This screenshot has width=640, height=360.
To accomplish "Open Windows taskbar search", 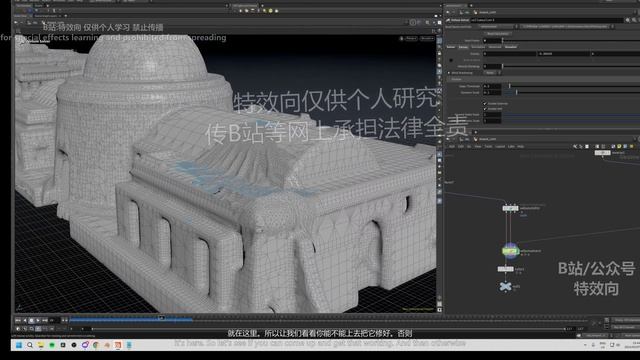I will point(30,345).
